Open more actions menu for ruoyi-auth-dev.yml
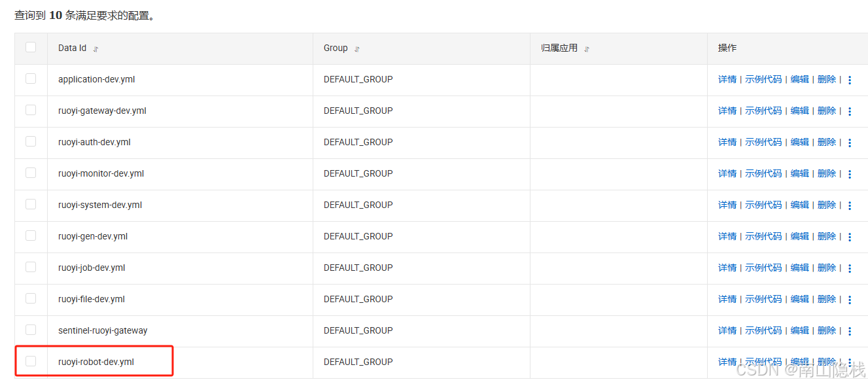 (850, 143)
